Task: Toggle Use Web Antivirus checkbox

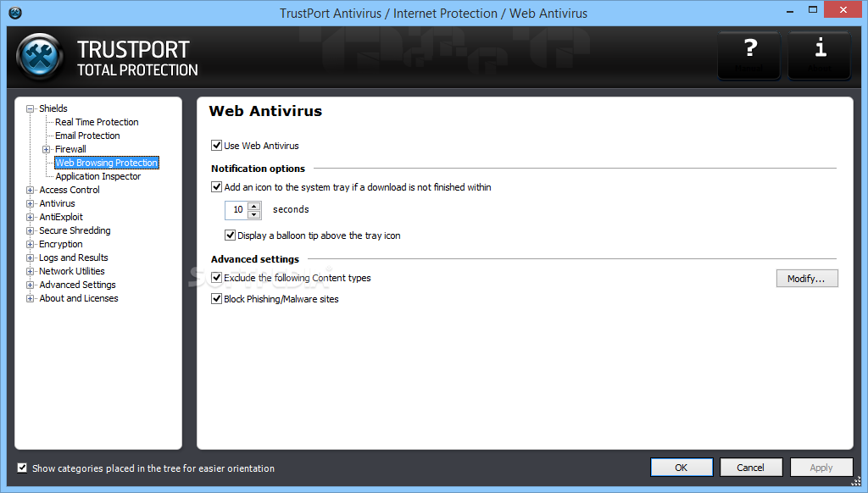Action: point(216,146)
